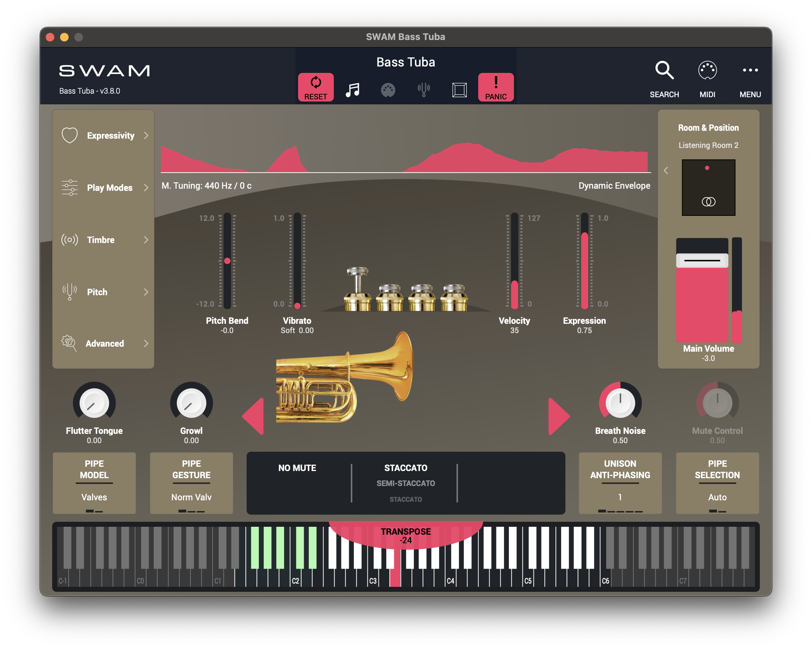Open PIPE SELECTION set to Auto
The image size is (812, 649).
click(717, 483)
